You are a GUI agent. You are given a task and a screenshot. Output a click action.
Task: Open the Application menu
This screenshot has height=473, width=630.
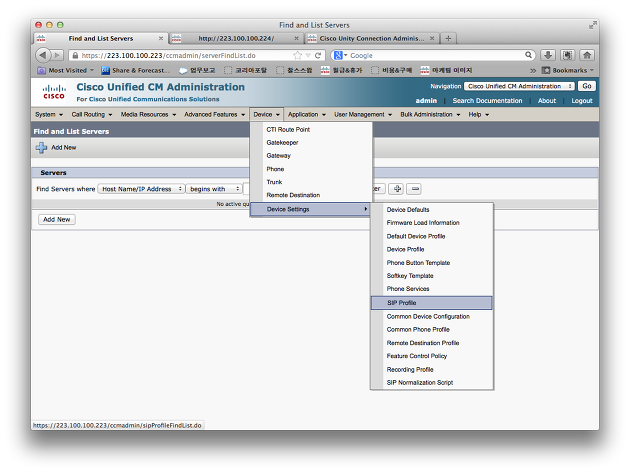307,115
